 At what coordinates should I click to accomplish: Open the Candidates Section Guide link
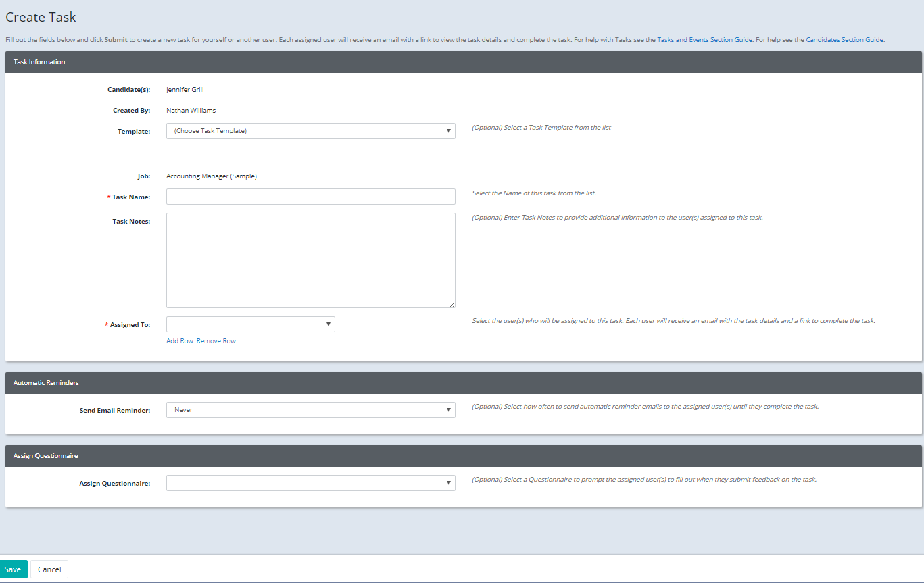[x=844, y=40]
